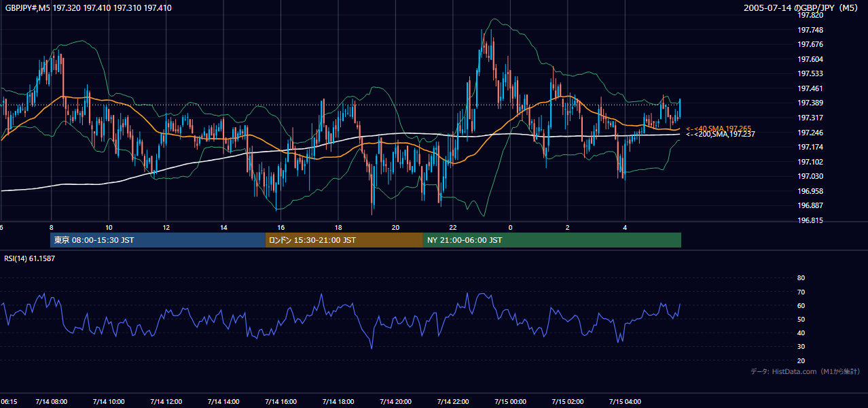Select the Tokyo 08:00-15:30 JST session bar
The image size is (868, 408).
tap(158, 240)
